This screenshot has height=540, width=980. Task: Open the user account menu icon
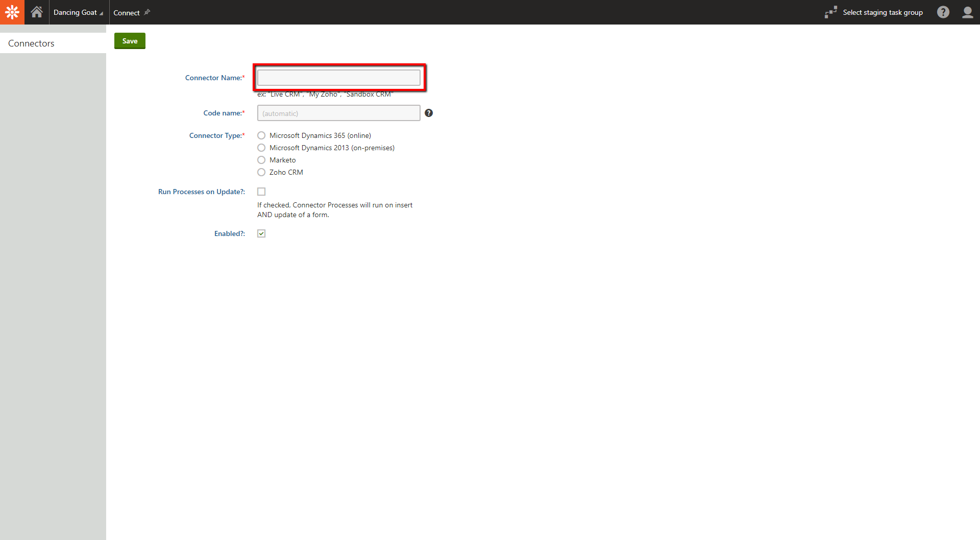click(x=968, y=12)
